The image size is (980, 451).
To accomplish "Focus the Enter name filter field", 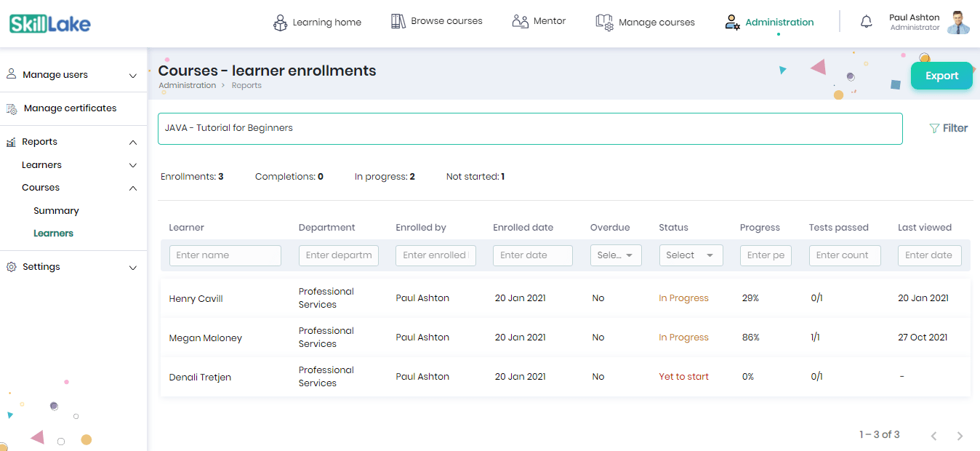I will click(225, 255).
